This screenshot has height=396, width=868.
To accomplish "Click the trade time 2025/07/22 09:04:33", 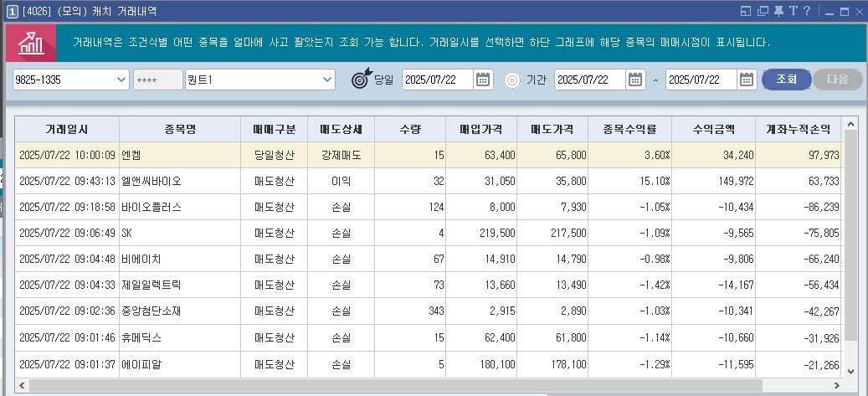I will click(67, 285).
